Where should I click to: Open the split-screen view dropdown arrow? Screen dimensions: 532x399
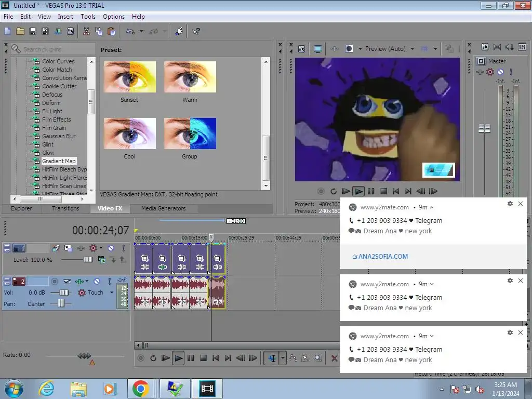tap(360, 49)
